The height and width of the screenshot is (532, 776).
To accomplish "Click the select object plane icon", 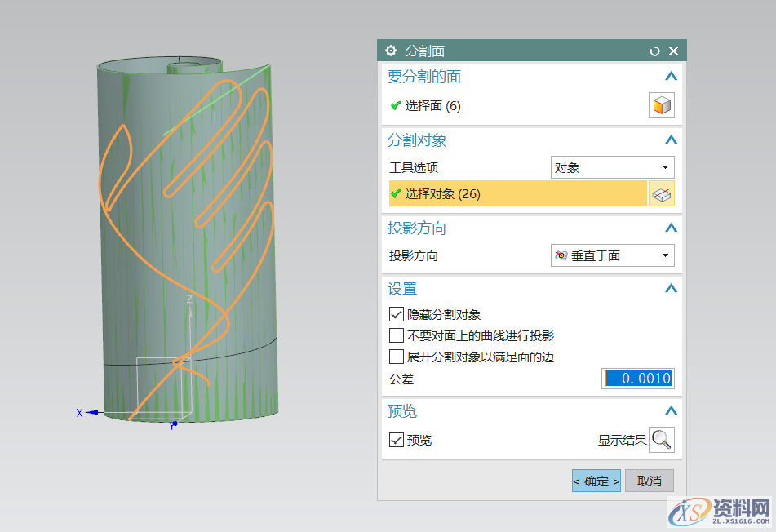I will (x=662, y=194).
